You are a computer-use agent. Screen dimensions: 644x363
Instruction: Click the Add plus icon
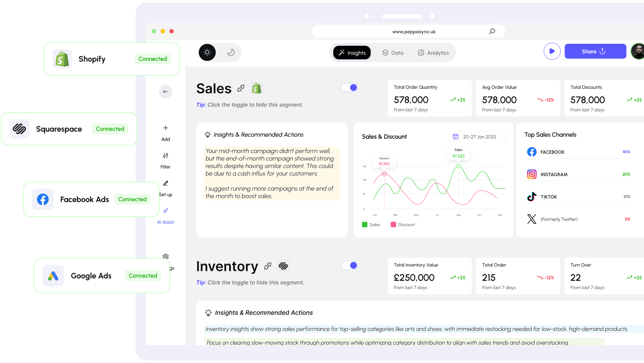166,128
